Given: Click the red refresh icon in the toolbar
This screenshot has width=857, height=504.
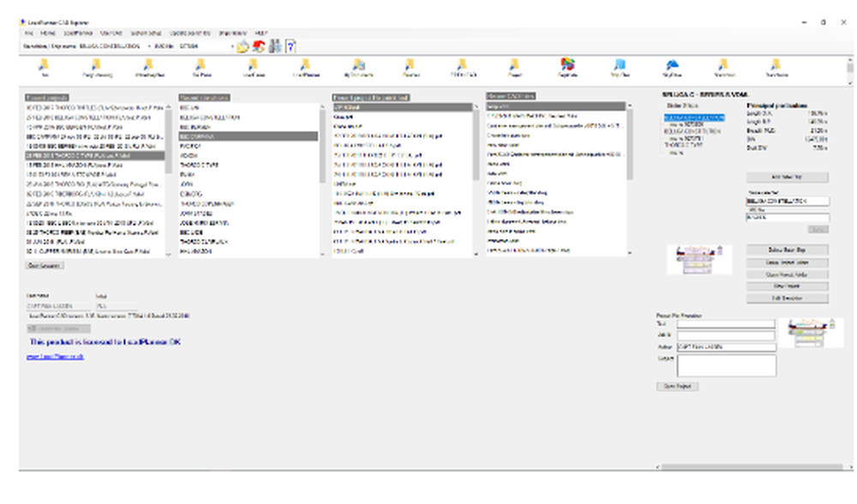Looking at the screenshot, I should tap(259, 46).
